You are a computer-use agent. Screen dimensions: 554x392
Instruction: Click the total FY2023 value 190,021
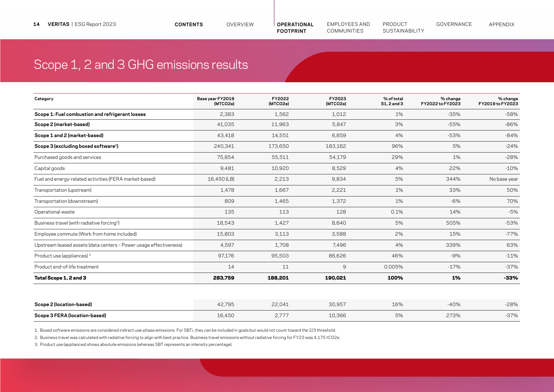click(335, 278)
